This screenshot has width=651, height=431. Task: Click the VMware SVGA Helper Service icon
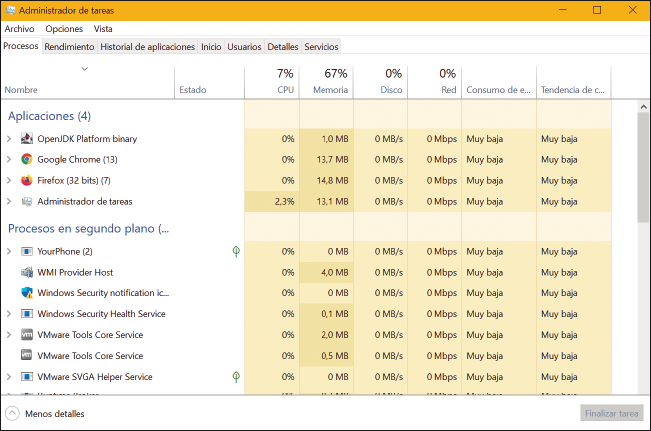pyautogui.click(x=27, y=377)
